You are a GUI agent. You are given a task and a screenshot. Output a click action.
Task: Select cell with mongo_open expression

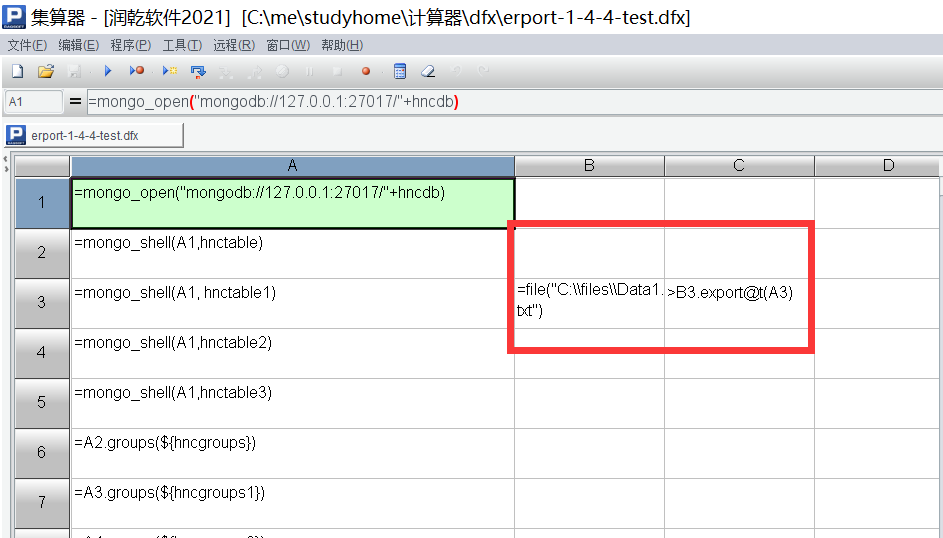[x=292, y=203]
